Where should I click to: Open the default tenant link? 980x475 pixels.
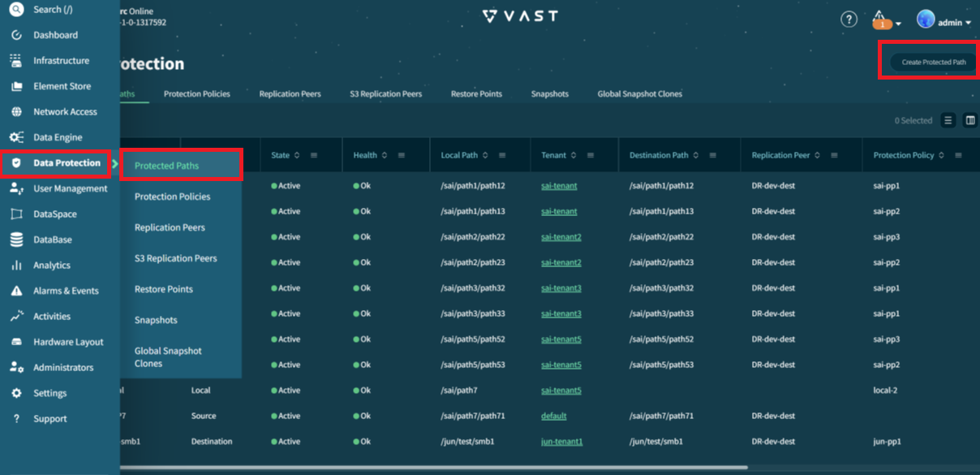(554, 416)
